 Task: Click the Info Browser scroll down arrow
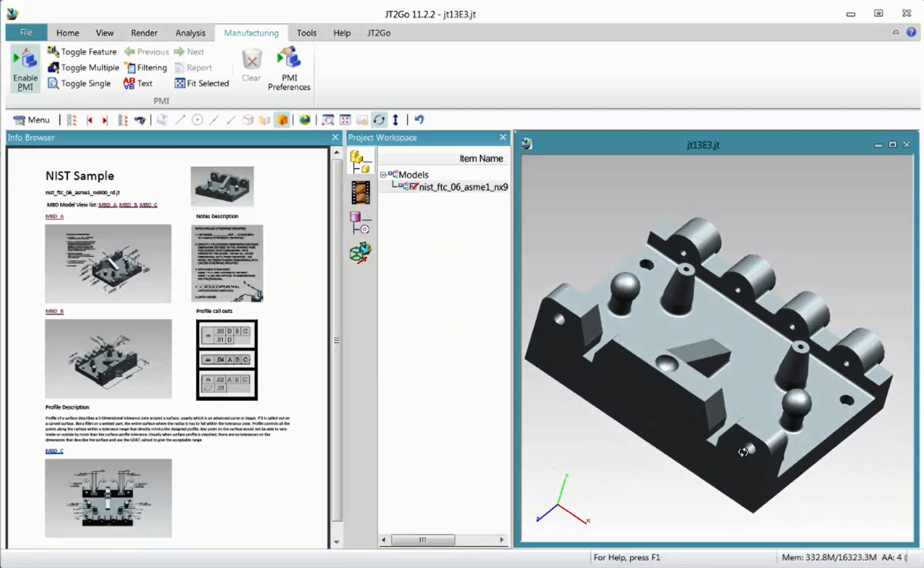[337, 542]
